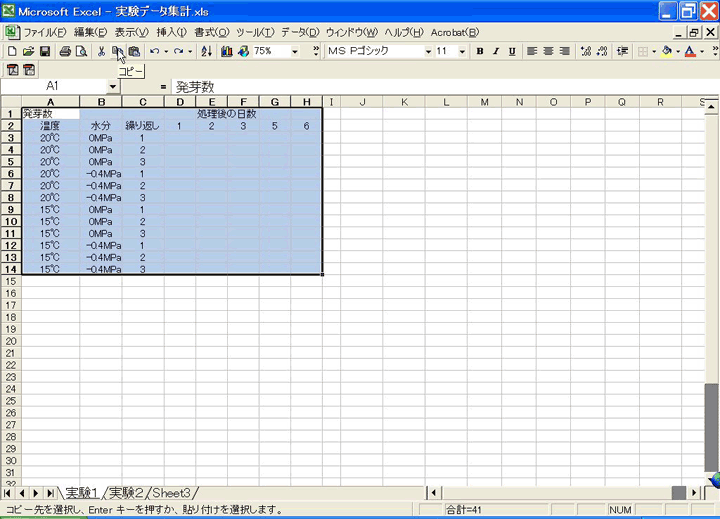Image resolution: width=720 pixels, height=519 pixels.
Task: Click the New workbook icon
Action: [x=11, y=51]
